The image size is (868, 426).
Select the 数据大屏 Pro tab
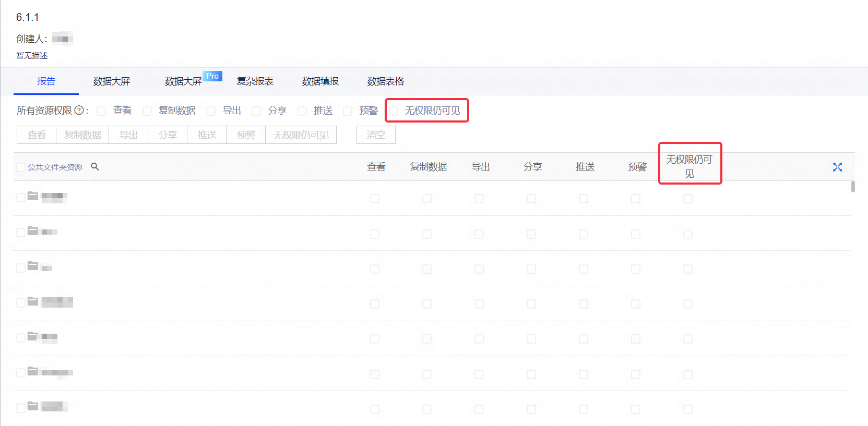(x=184, y=81)
